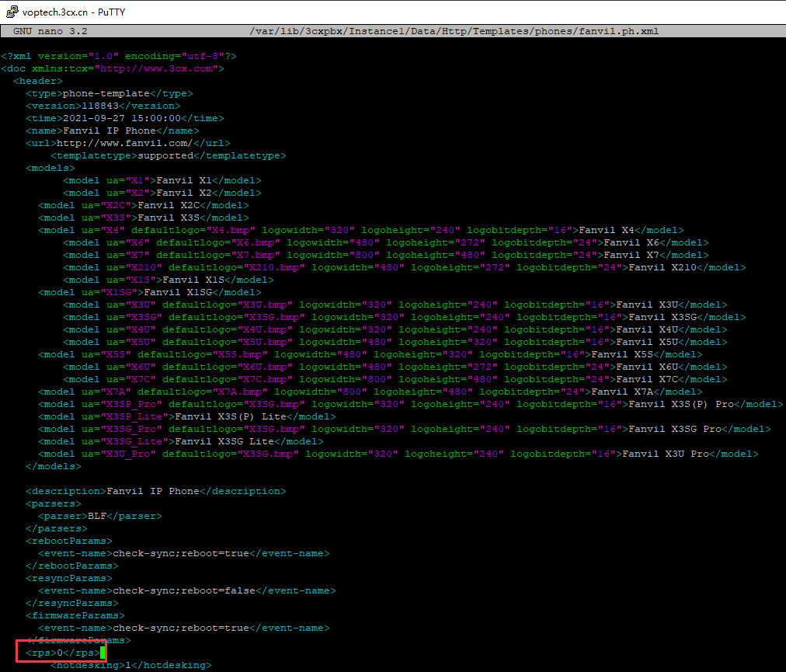Click the closing models tag line
Image resolution: width=786 pixels, height=672 pixels.
pyautogui.click(x=54, y=466)
